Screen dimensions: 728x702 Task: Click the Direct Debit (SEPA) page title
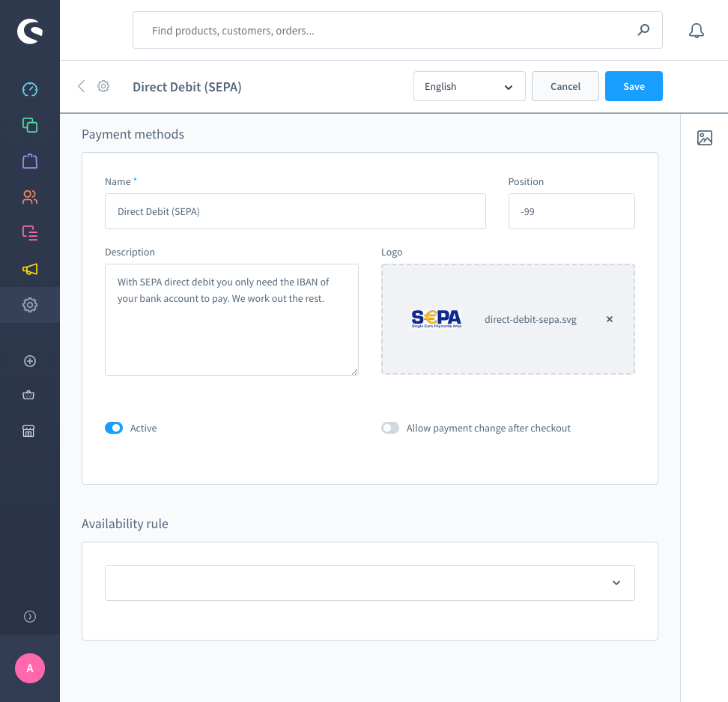tap(187, 87)
